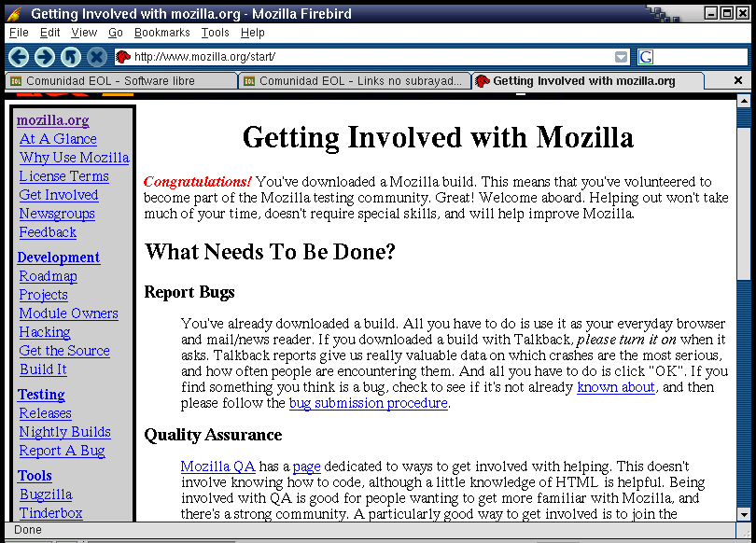The height and width of the screenshot is (543, 756).
Task: Open the Nightly Builds link
Action: [65, 432]
